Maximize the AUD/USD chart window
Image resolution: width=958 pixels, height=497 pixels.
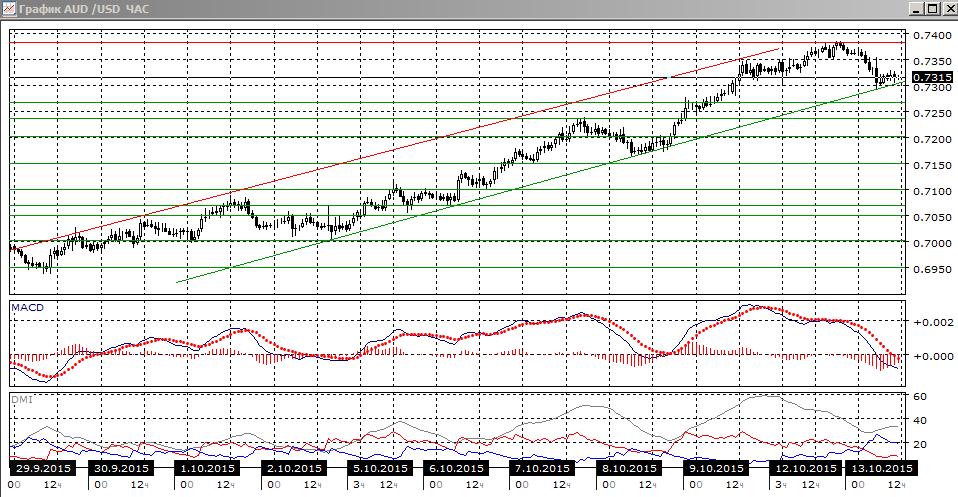click(x=932, y=9)
